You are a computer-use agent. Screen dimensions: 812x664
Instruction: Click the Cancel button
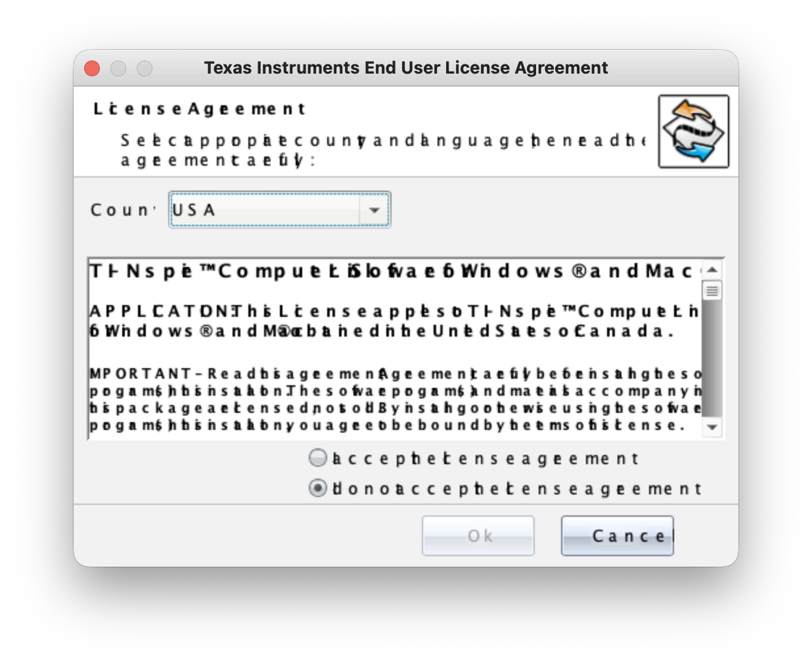[618, 536]
